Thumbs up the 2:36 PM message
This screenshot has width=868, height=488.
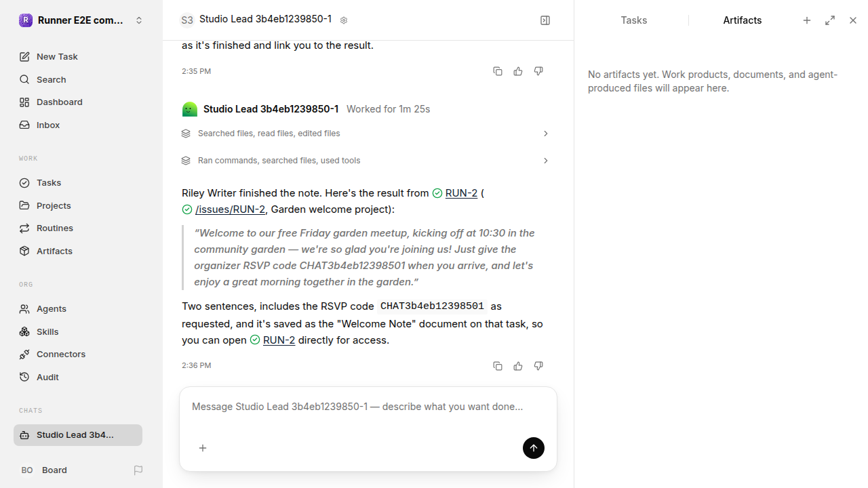click(x=518, y=366)
